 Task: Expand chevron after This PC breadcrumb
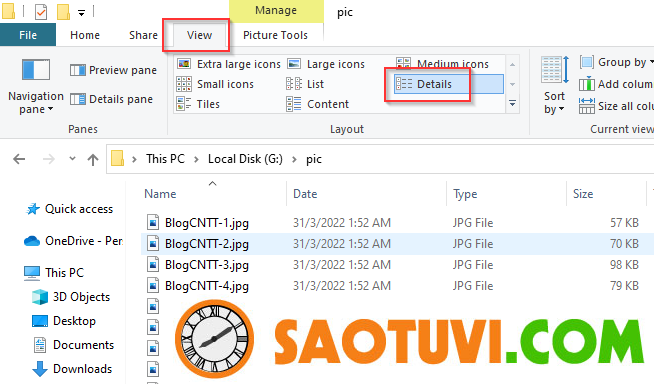[x=196, y=159]
